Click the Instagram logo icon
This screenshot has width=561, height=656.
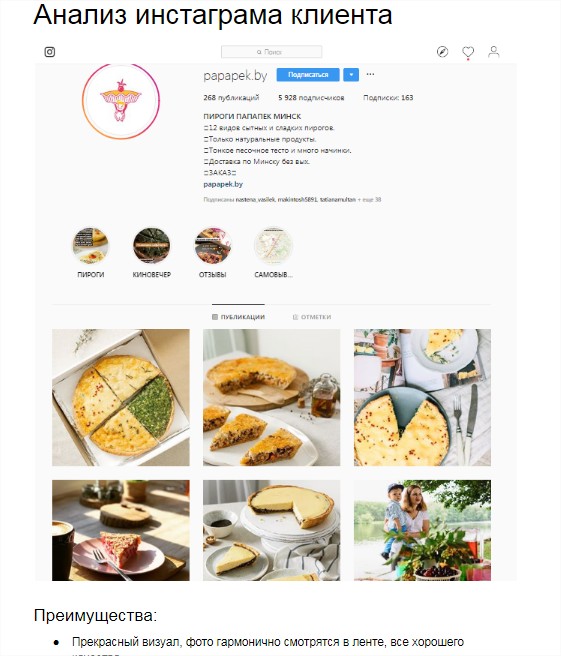tap(49, 52)
